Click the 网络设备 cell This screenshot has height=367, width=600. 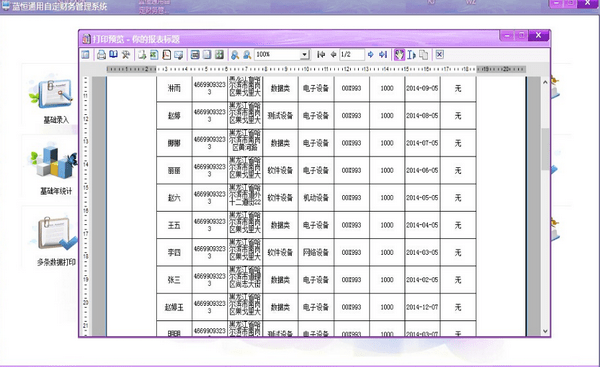pyautogui.click(x=316, y=253)
